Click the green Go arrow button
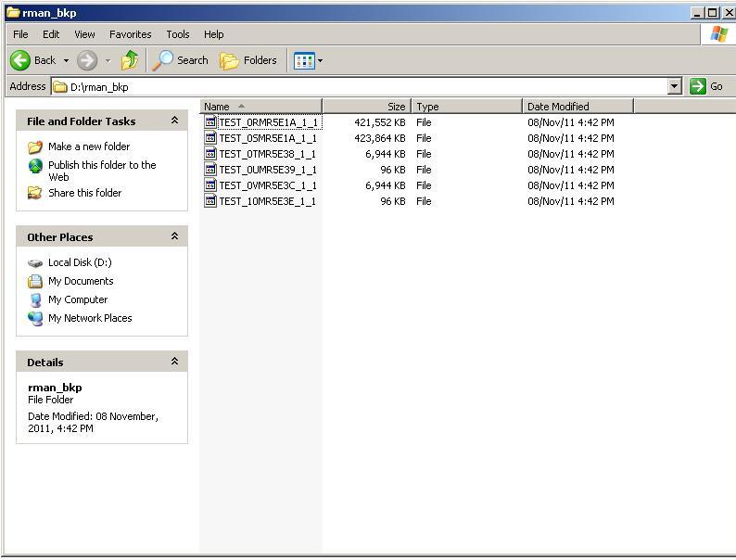This screenshot has width=736, height=560. pos(698,86)
